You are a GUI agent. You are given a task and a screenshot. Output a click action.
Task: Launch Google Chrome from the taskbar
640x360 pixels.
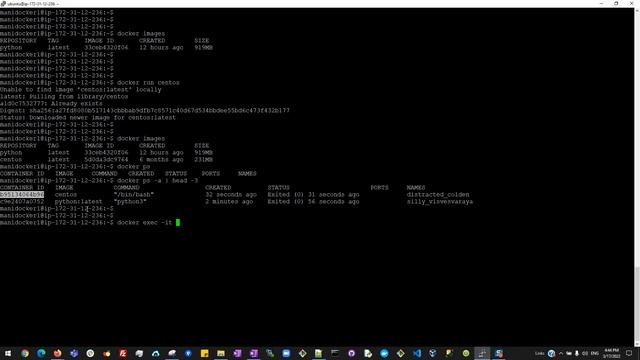click(x=25, y=353)
